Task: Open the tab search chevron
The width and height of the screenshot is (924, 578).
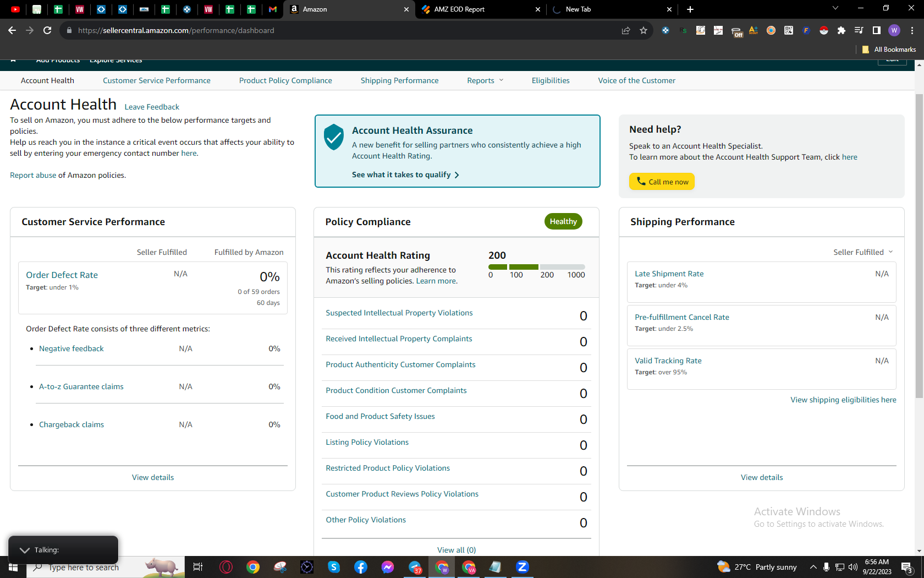Action: tap(835, 8)
